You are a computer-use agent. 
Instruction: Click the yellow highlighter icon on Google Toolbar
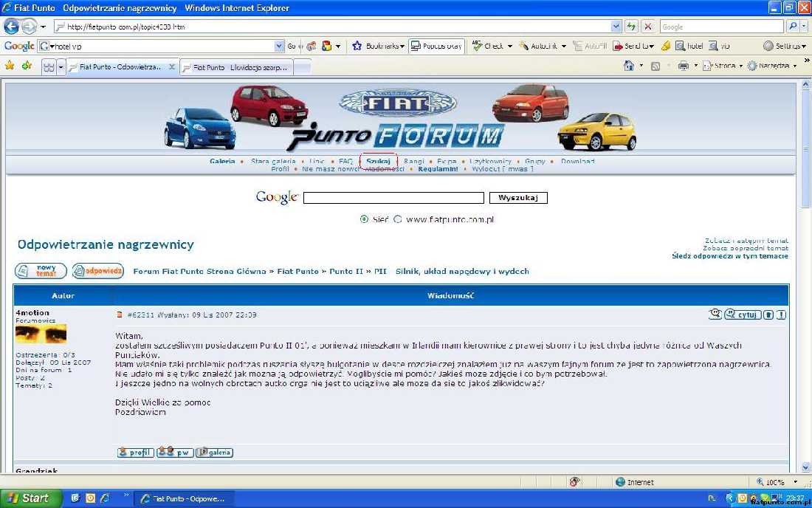click(666, 46)
